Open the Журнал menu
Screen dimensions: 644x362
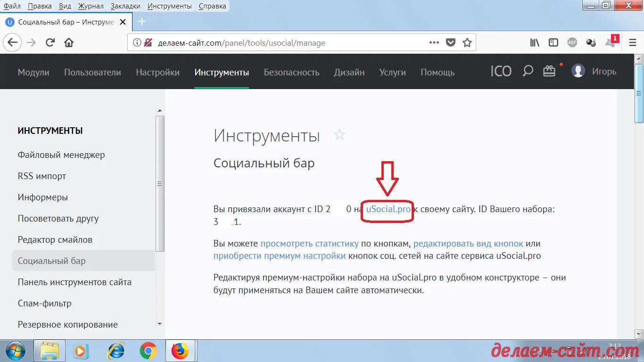tap(91, 6)
